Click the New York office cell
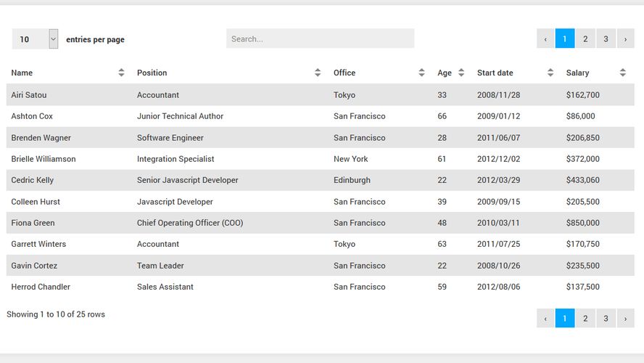644x363 pixels. coord(351,159)
